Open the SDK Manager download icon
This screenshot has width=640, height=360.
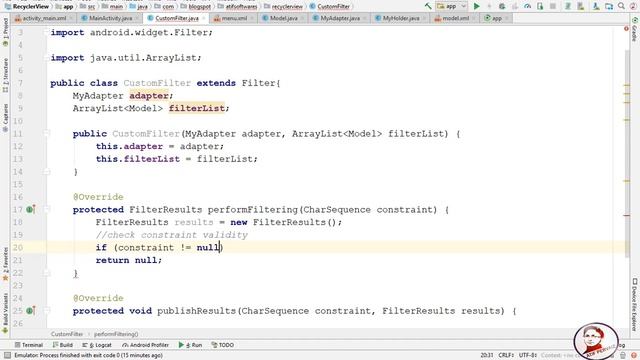[x=596, y=6]
